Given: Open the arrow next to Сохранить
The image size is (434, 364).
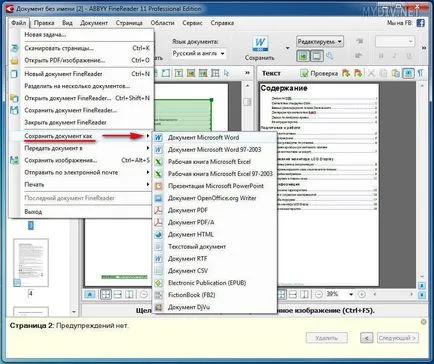Looking at the screenshot, I should [287, 48].
